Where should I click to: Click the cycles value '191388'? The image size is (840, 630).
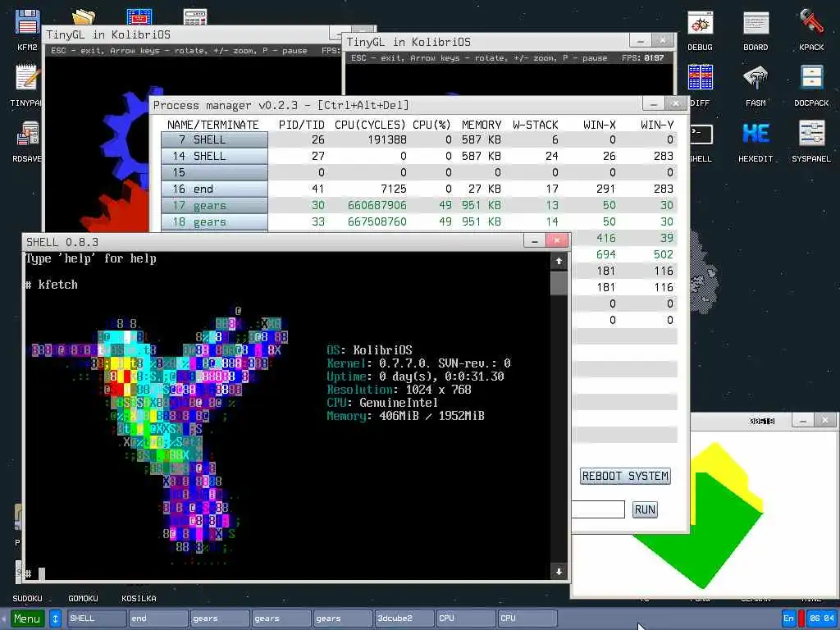coord(387,139)
